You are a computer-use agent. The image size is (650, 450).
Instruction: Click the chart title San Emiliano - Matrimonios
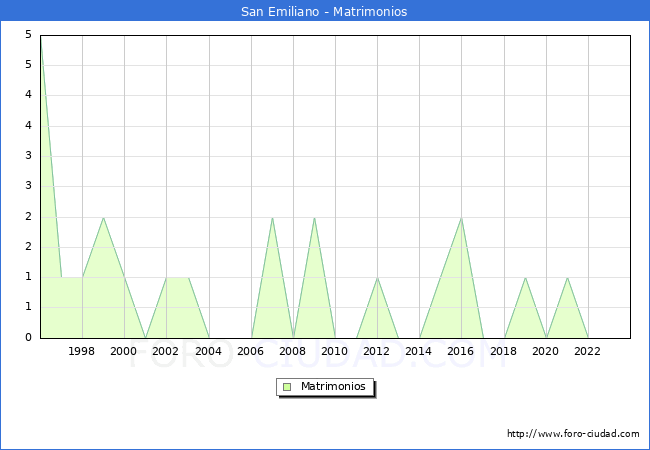pos(325,12)
